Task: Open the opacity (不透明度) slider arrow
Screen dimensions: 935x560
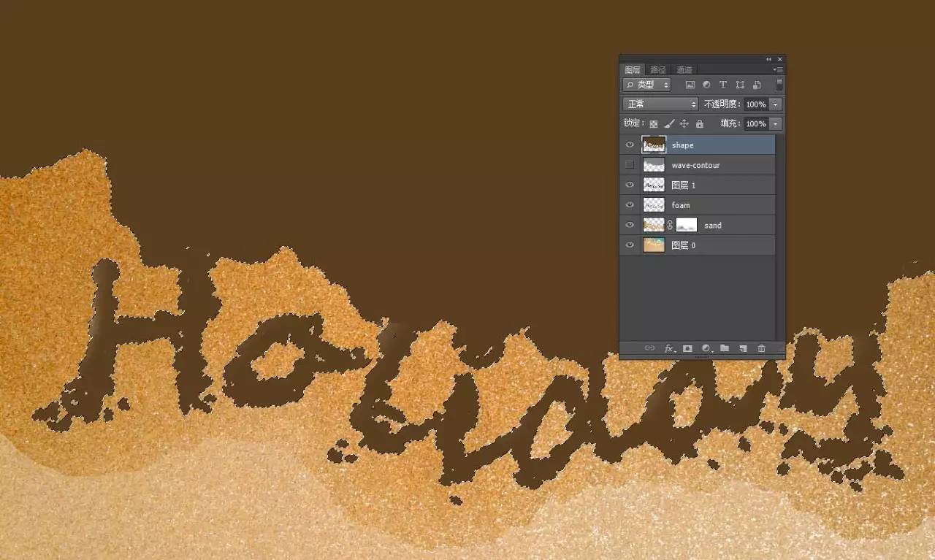Action: click(x=776, y=104)
